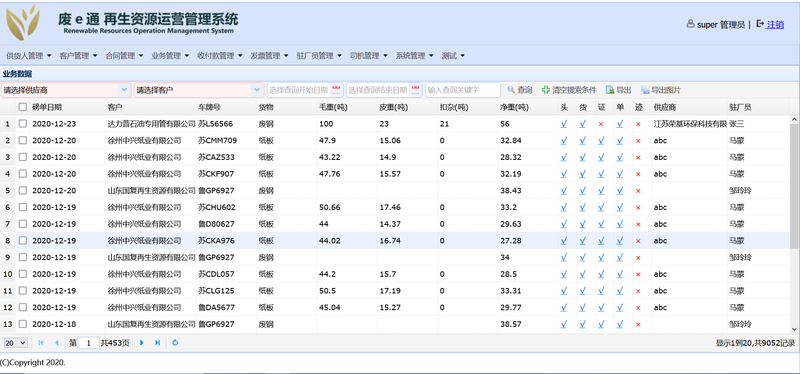Open the 系统管理 menu
This screenshot has height=374, width=800.
pos(414,56)
